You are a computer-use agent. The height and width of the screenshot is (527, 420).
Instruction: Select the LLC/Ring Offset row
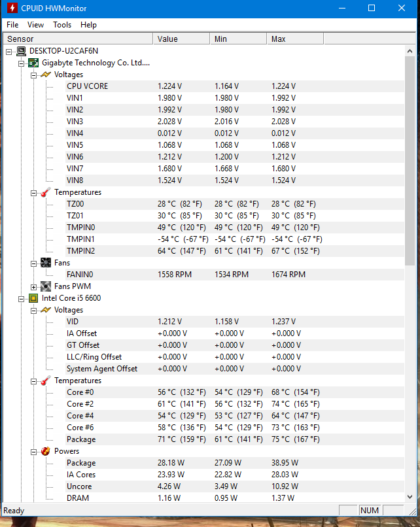[235, 357]
